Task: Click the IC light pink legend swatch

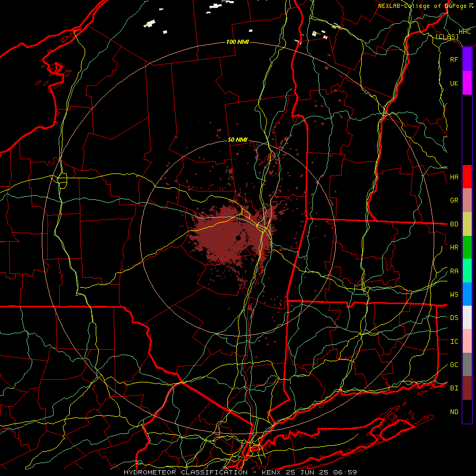Action: coord(467,341)
